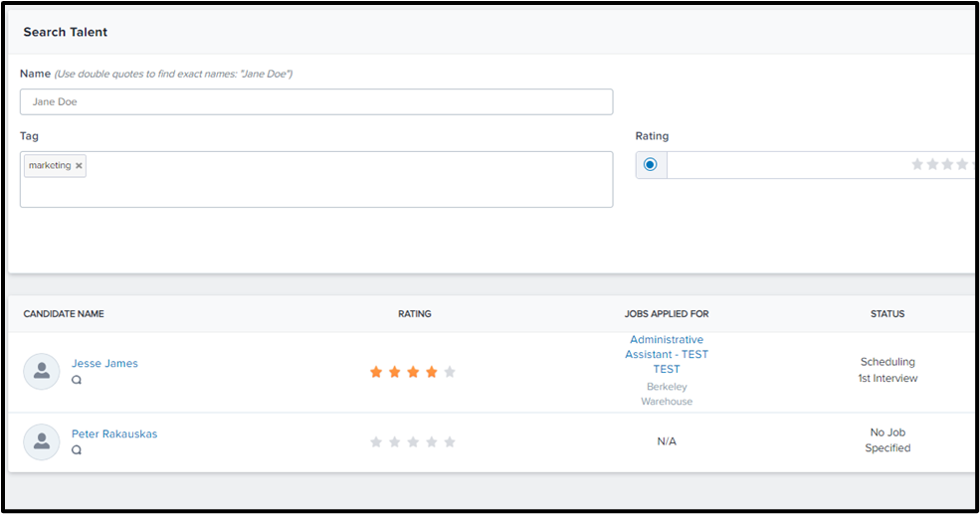Rate Peter Rakauskas three stars
The width and height of the screenshot is (980, 514).
(x=413, y=441)
